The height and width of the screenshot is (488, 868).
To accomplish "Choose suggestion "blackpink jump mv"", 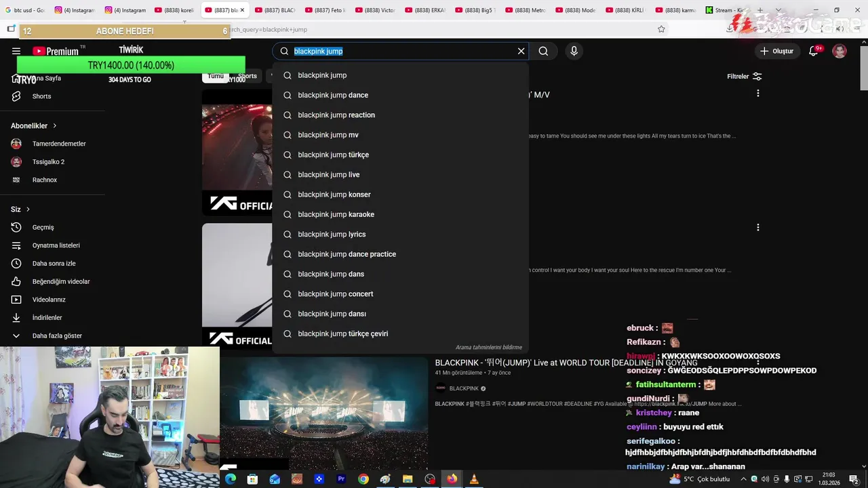I will (x=401, y=135).
